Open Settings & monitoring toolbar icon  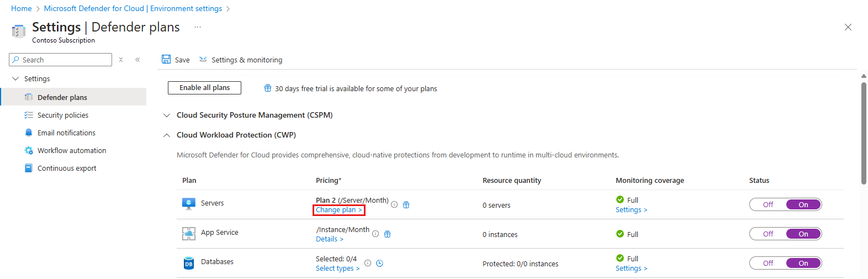203,59
